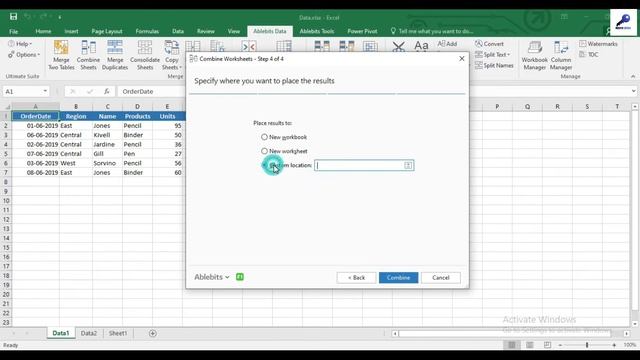Click vertical scrollbar down arrow

(635, 324)
